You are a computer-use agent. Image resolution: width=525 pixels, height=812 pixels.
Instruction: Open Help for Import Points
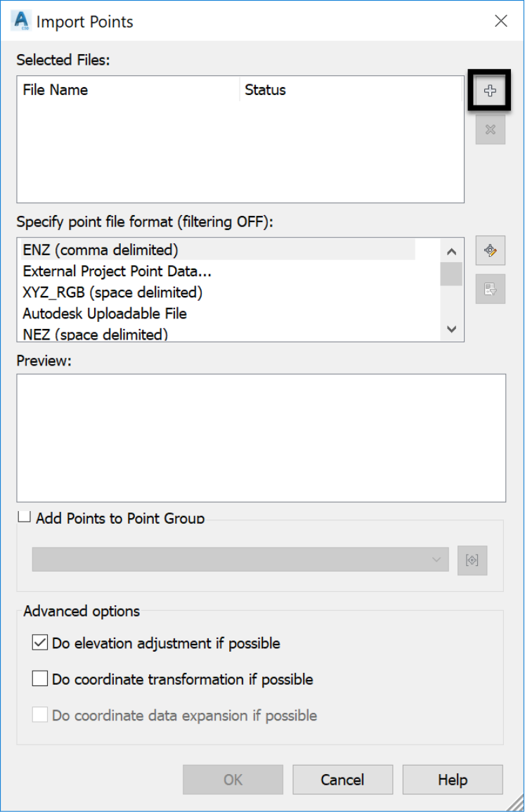pos(453,780)
